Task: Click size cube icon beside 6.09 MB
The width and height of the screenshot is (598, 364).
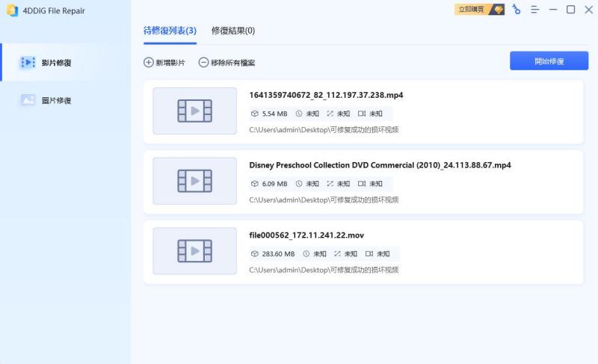Action: 254,184
